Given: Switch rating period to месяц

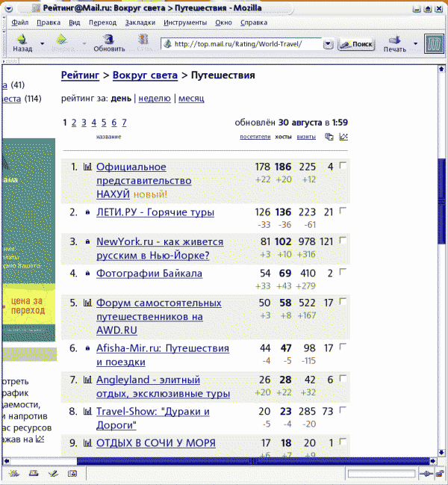Looking at the screenshot, I should [x=191, y=99].
